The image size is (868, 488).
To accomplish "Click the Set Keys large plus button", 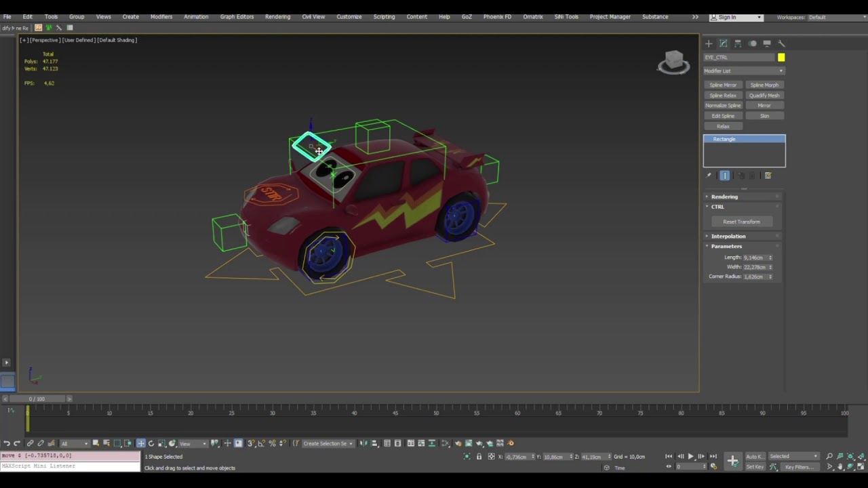I will click(733, 461).
